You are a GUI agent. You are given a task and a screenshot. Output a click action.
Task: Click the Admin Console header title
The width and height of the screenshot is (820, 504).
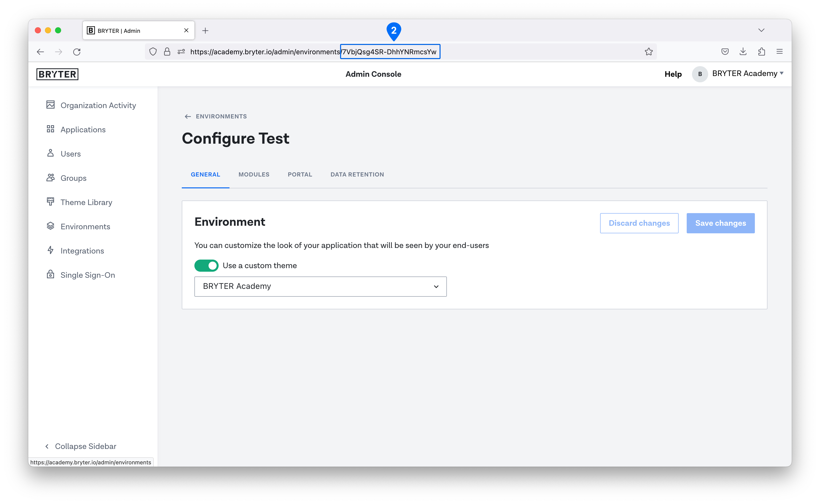pyautogui.click(x=373, y=74)
